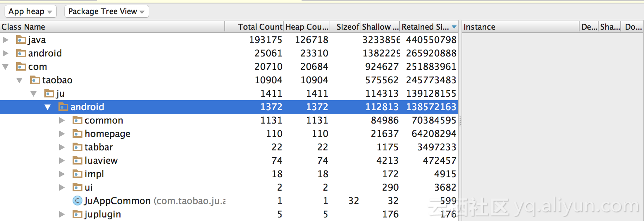Click the homepage package folder icon

click(x=78, y=134)
